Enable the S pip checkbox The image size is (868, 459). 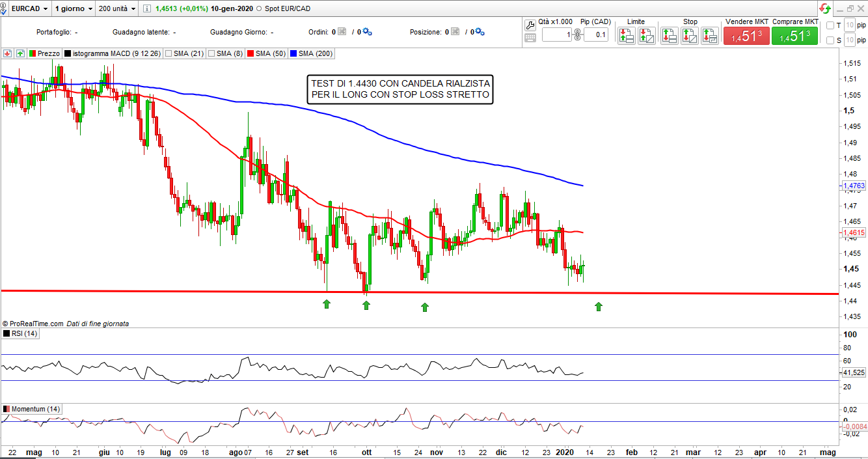(830, 40)
